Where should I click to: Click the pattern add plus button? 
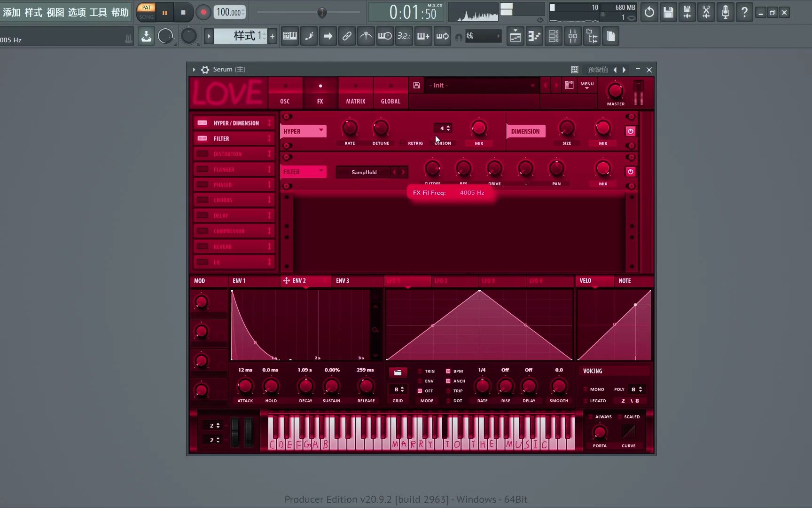(272, 36)
